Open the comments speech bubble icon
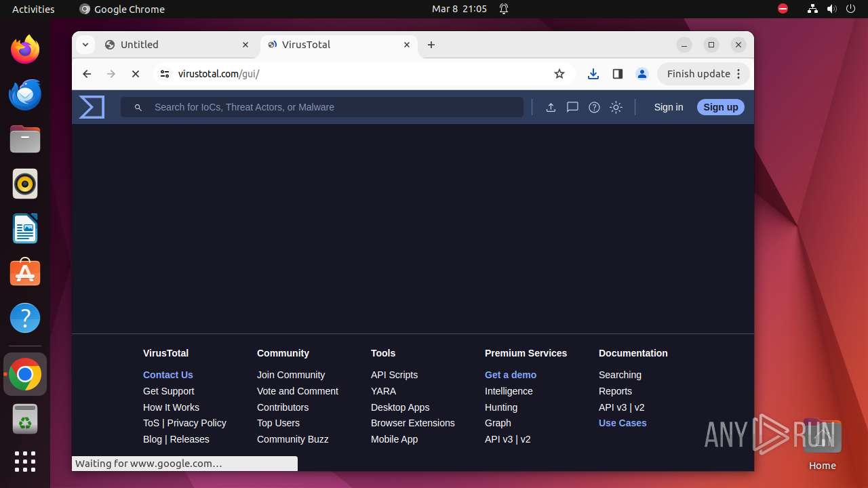This screenshot has width=868, height=488. [x=572, y=107]
